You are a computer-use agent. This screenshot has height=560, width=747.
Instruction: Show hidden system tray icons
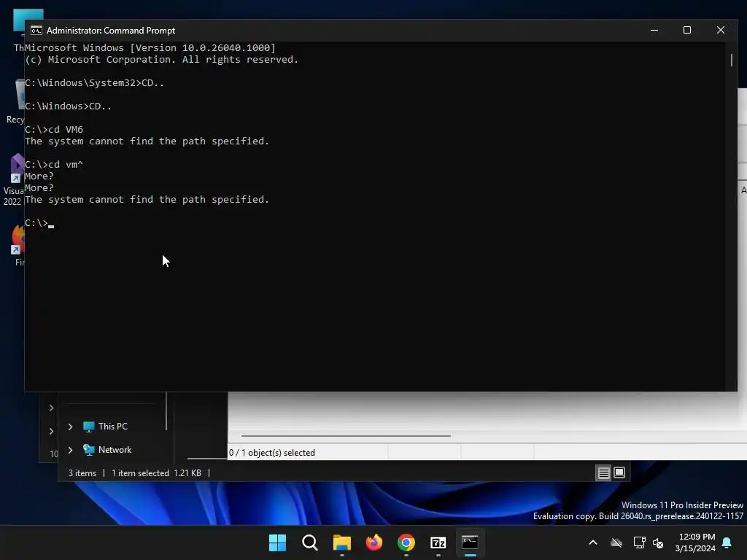pos(593,542)
